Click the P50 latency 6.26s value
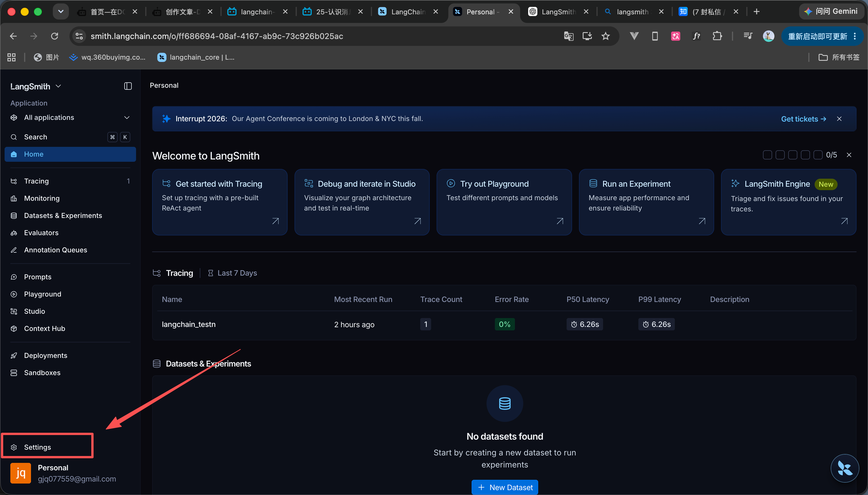The width and height of the screenshot is (868, 495). (x=585, y=324)
